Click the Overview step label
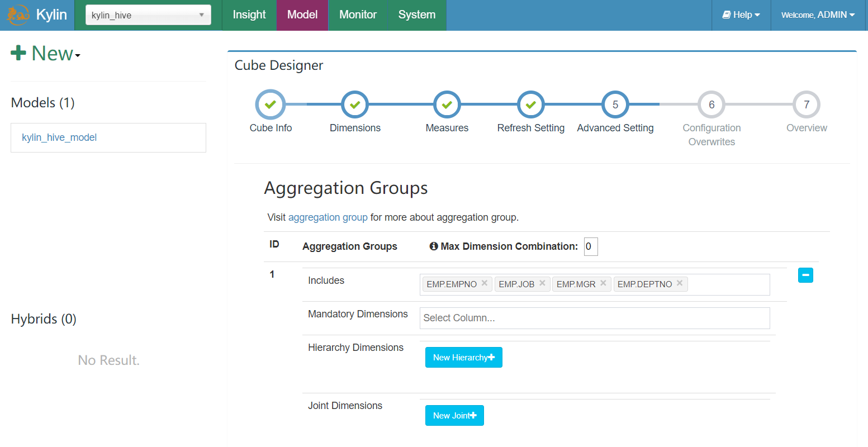Screen dimensions: 868x447 807,128
